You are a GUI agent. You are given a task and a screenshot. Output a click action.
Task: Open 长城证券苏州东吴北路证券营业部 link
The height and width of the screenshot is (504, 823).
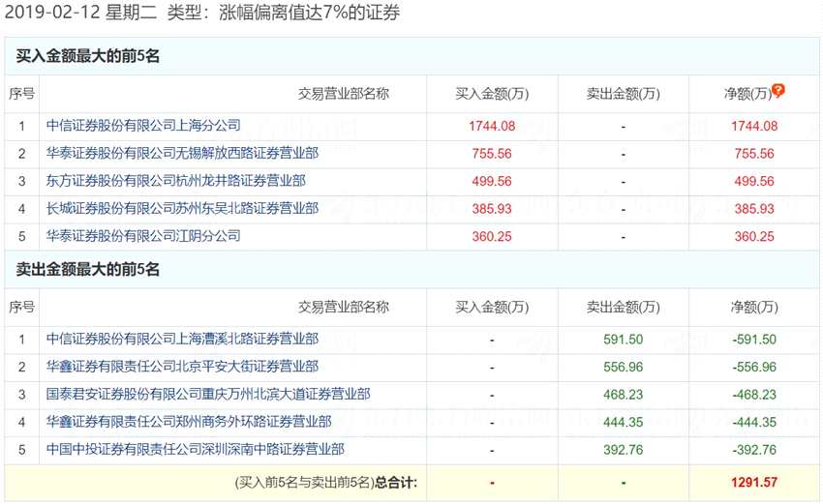pos(182,208)
